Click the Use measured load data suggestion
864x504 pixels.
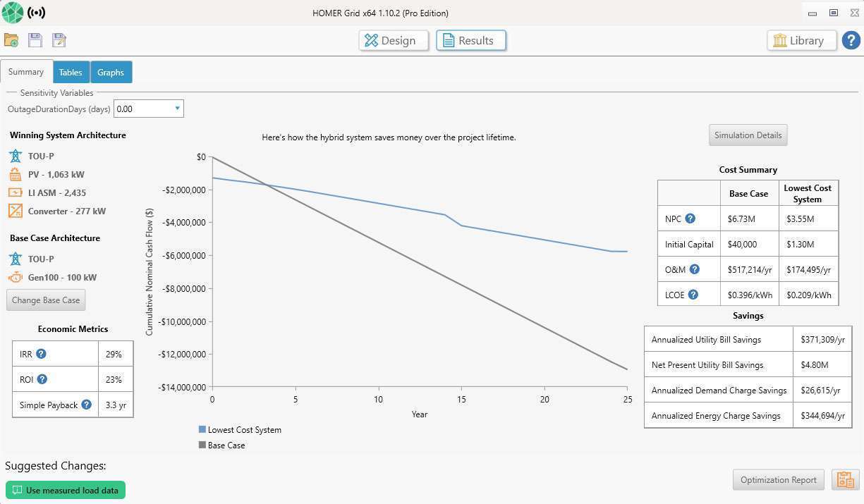click(x=66, y=490)
